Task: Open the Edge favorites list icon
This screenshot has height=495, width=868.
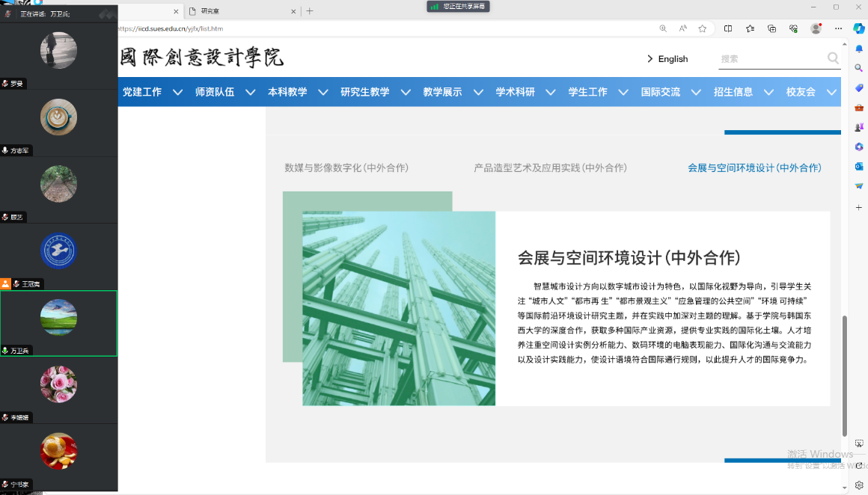Action: (750, 28)
